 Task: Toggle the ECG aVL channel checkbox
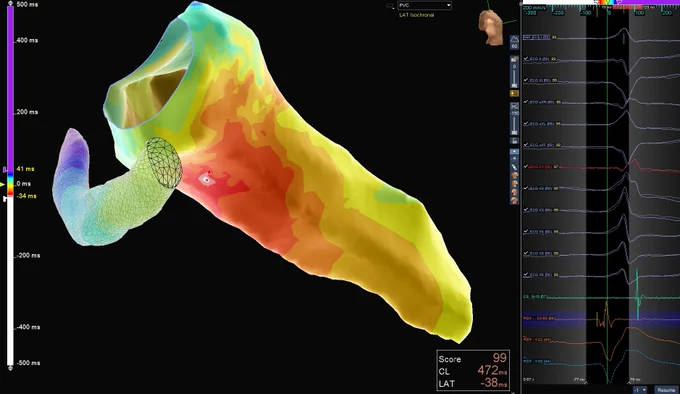pyautogui.click(x=526, y=124)
